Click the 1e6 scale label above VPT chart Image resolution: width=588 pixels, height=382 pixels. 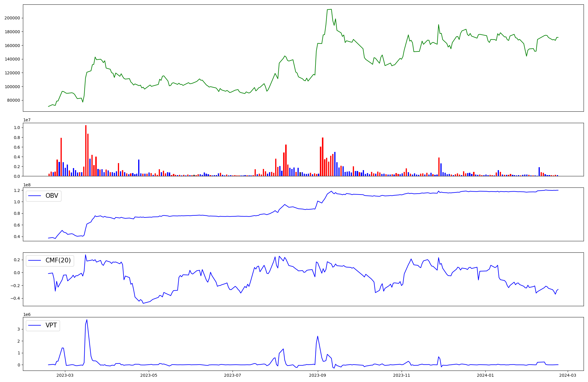click(27, 314)
